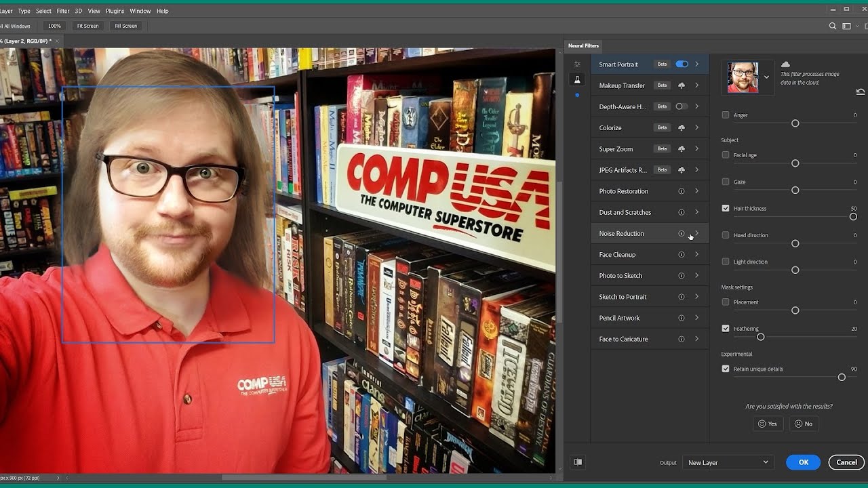The image size is (868, 488).
Task: Reset Smart Portrait parameters with undo icon
Action: 860,91
